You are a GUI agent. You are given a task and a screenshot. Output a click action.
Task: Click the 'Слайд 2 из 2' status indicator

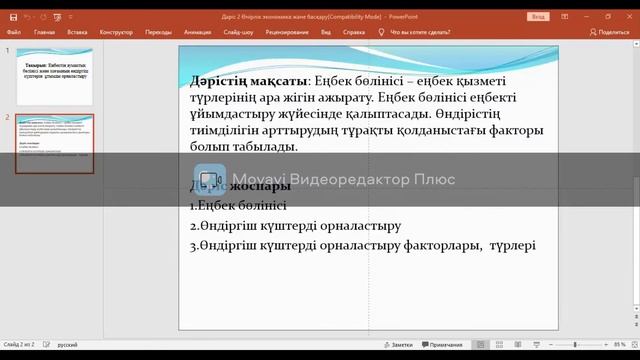point(19,344)
